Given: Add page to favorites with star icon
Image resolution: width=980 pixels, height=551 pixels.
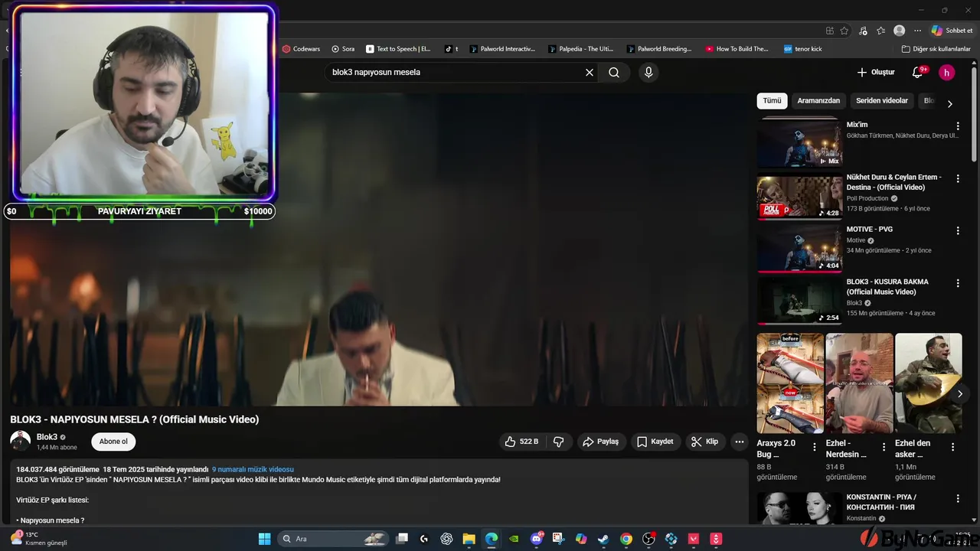Looking at the screenshot, I should [844, 31].
